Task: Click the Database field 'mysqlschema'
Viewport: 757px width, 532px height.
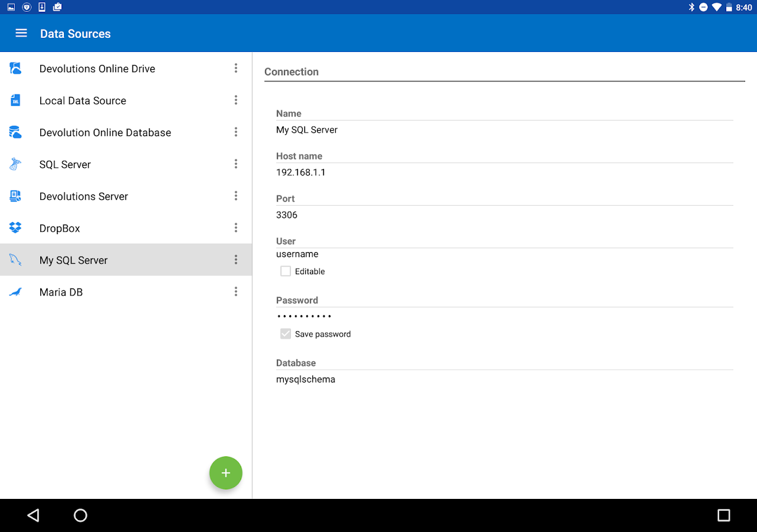Action: coord(504,379)
